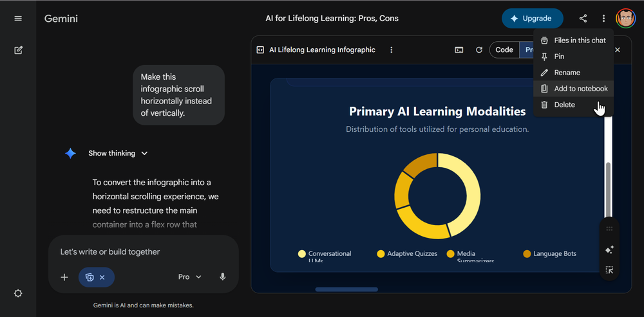The height and width of the screenshot is (317, 644).
Task: Click Adaptive Quizzes legend swatch
Action: (381, 254)
